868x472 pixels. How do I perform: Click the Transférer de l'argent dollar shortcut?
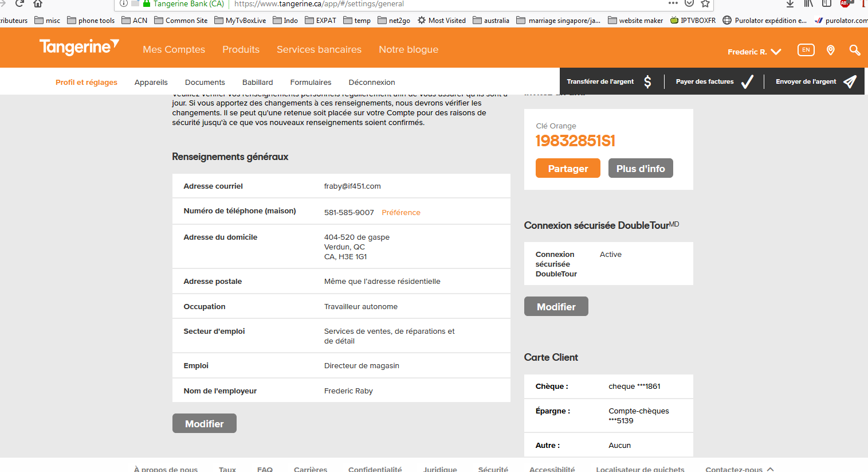pyautogui.click(x=610, y=81)
